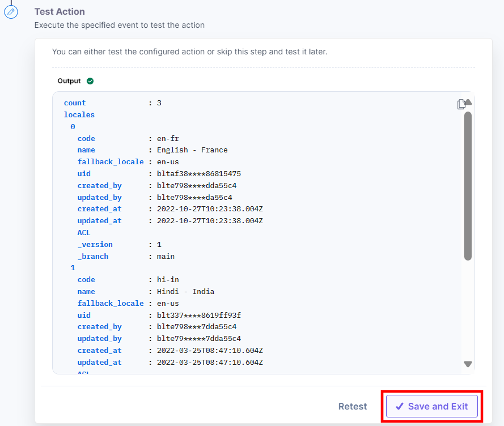Select the count value '3'
The height and width of the screenshot is (426, 504).
pos(159,103)
